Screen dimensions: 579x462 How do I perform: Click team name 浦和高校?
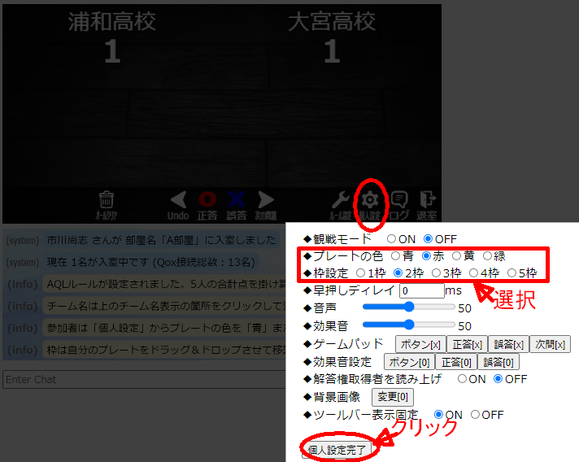(112, 21)
